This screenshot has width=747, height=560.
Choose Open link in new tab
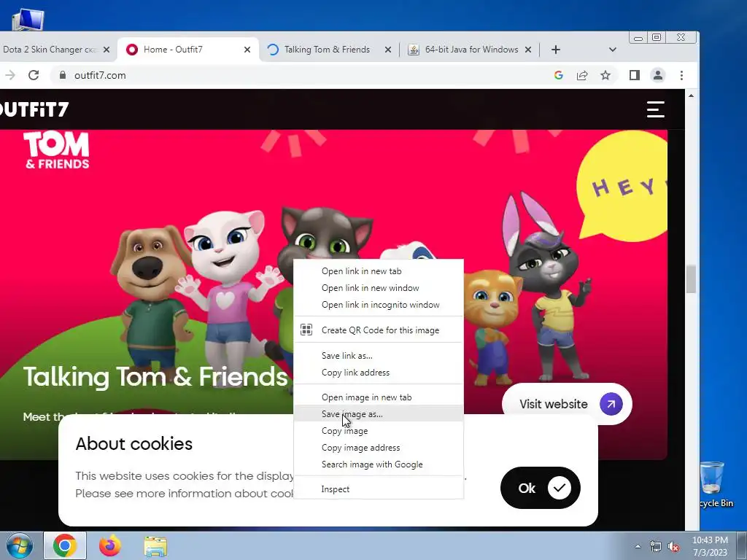pyautogui.click(x=379, y=271)
